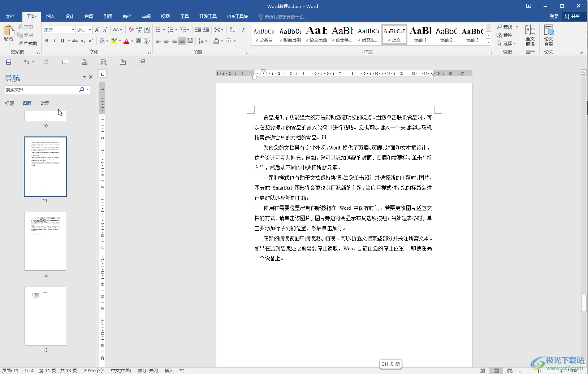The image size is (588, 374).
Task: Click the Undo arrow icon
Action: [x=26, y=62]
